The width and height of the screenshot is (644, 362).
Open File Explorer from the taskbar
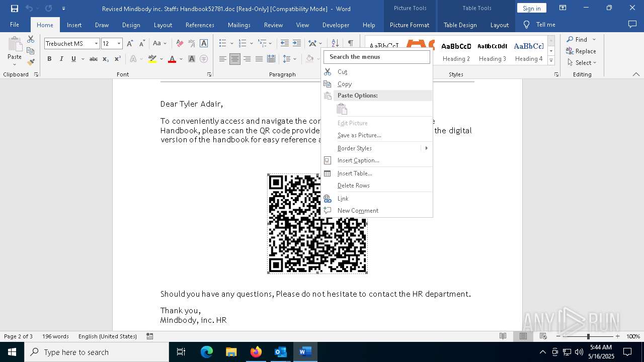pyautogui.click(x=231, y=352)
